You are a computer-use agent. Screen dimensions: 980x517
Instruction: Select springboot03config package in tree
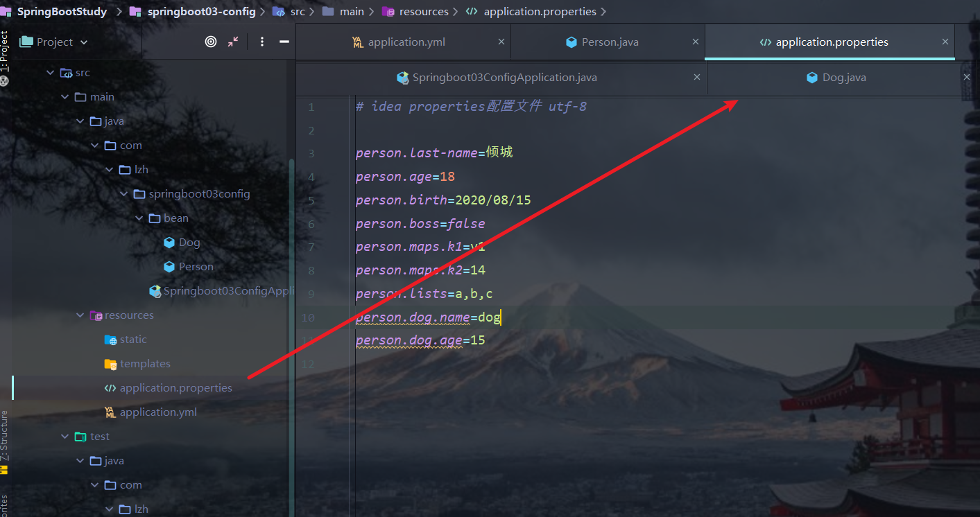pyautogui.click(x=199, y=194)
